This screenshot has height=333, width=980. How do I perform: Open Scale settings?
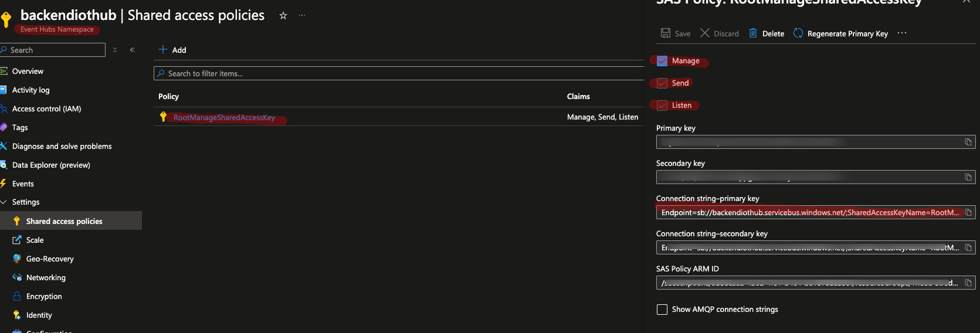[35, 240]
